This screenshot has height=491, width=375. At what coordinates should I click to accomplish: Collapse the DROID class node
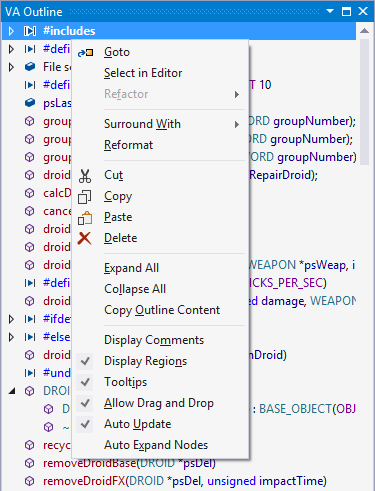[x=12, y=391]
